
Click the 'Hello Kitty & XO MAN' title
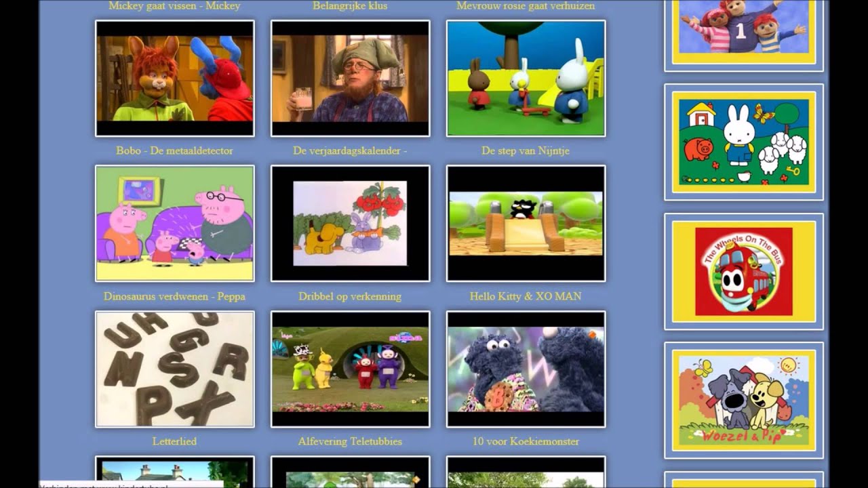526,296
